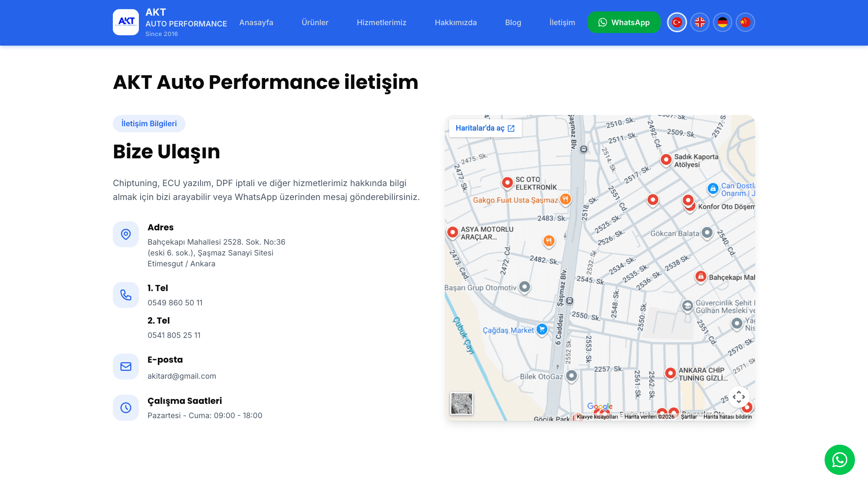
Task: Switch map to satellite view thumbnail
Action: (x=461, y=403)
